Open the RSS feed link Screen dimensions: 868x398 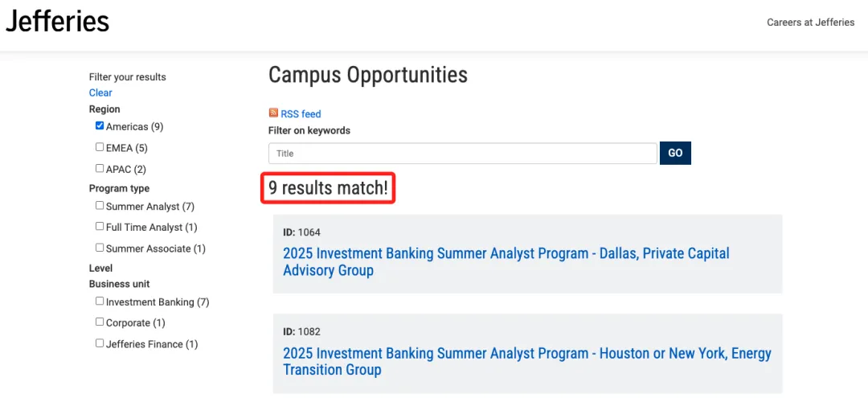pyautogui.click(x=301, y=114)
